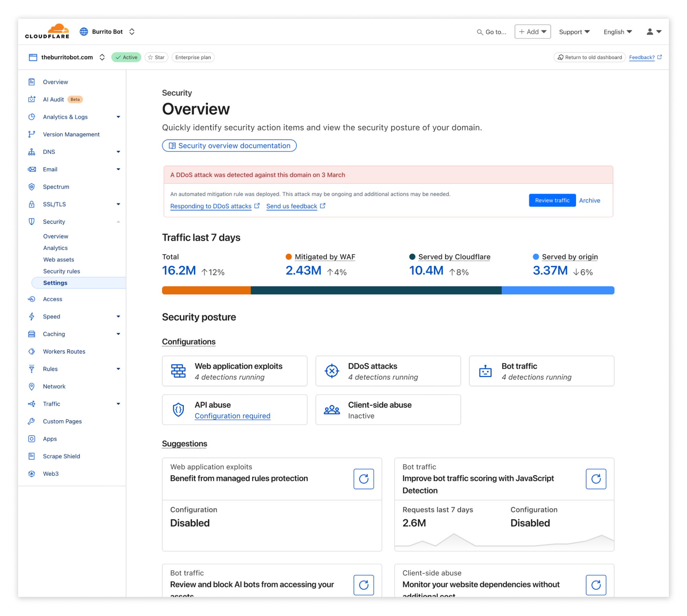This screenshot has width=687, height=616.
Task: Click dark teal Served by Cloudflare bar segment
Action: [x=377, y=291]
